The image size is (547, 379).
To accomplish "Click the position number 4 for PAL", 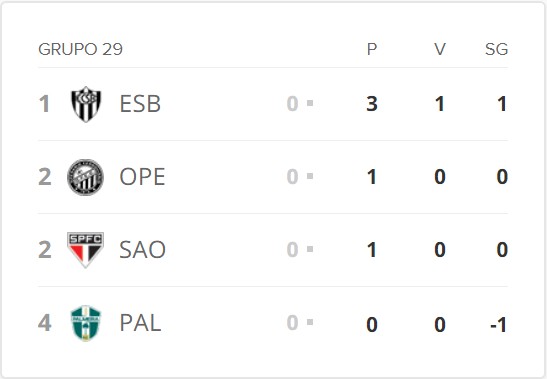I will click(x=45, y=323).
